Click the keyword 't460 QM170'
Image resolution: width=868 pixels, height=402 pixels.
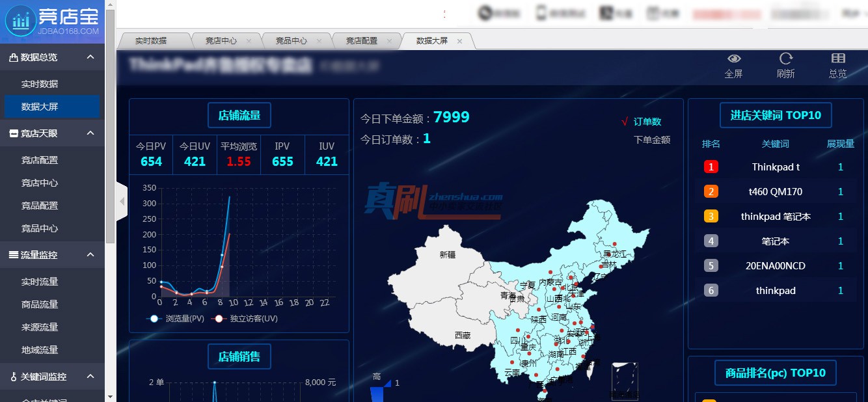(x=776, y=192)
